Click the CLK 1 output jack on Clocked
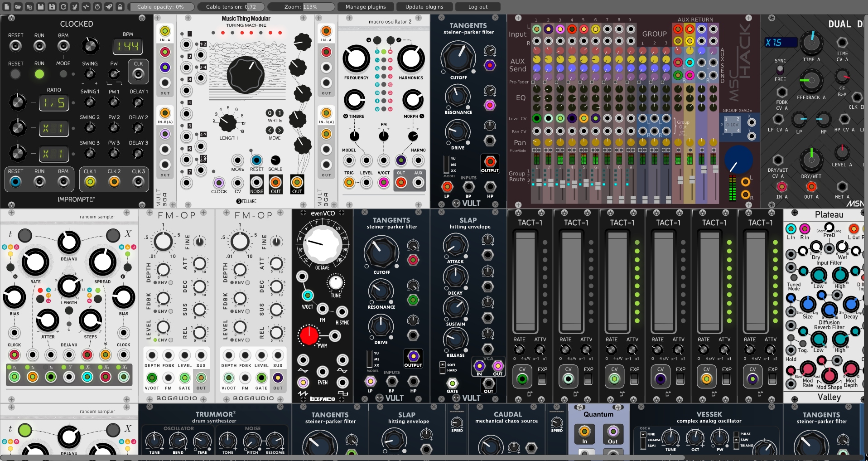868x461 pixels. [90, 182]
